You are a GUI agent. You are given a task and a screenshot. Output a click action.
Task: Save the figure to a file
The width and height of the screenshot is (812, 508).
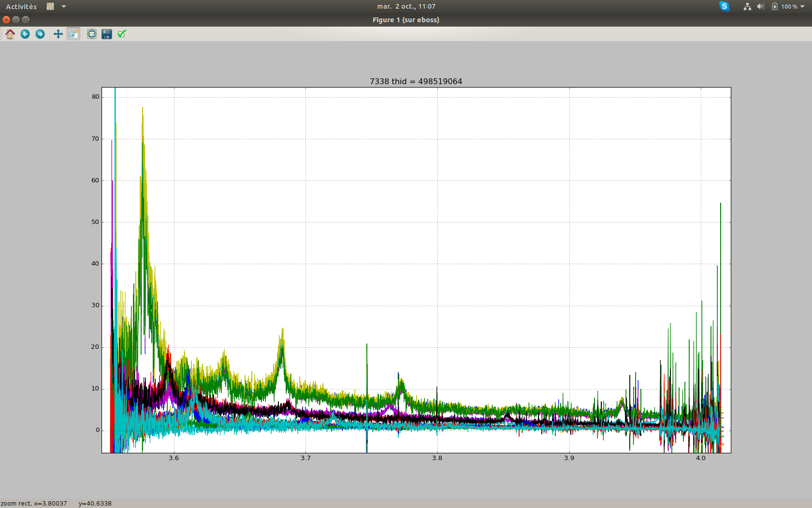point(106,34)
